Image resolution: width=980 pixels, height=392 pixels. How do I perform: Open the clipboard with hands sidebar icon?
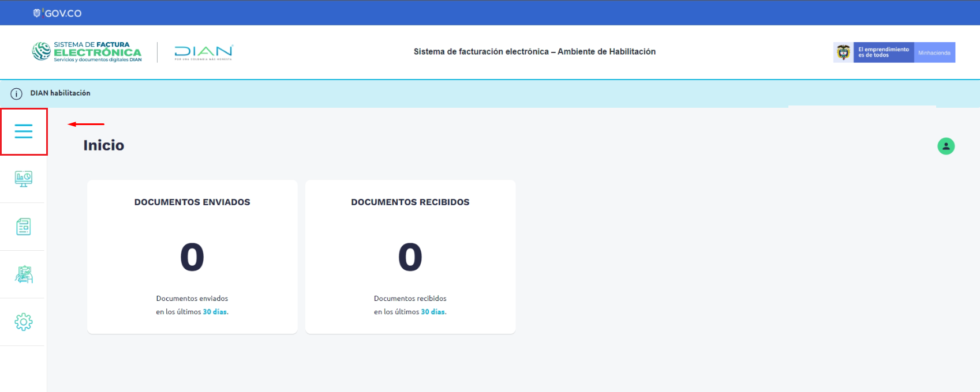[24, 274]
